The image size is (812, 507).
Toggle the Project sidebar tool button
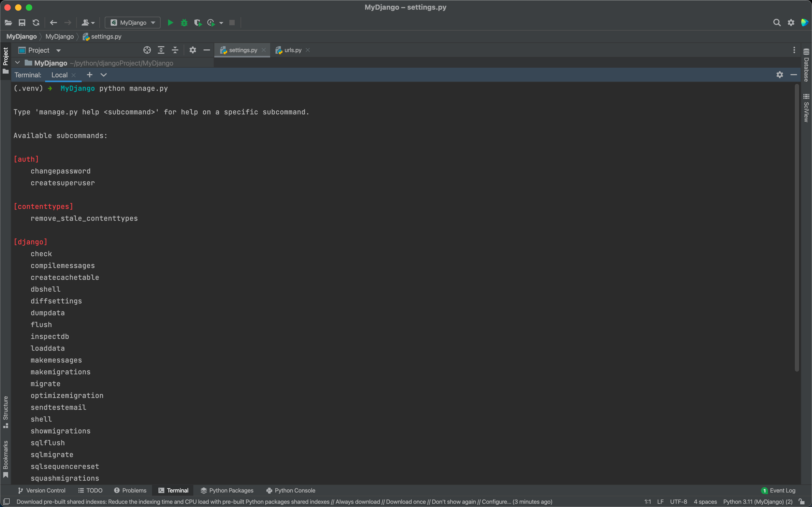tap(5, 60)
